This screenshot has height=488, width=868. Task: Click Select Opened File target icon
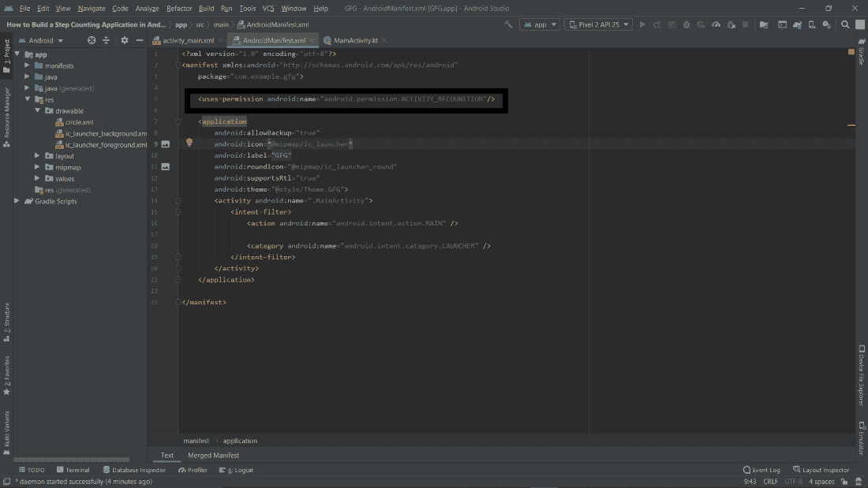click(92, 40)
